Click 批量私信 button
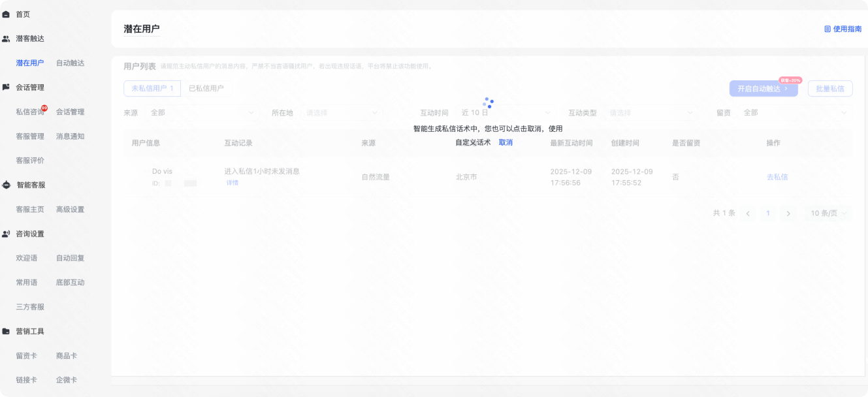The image size is (868, 397). 830,89
